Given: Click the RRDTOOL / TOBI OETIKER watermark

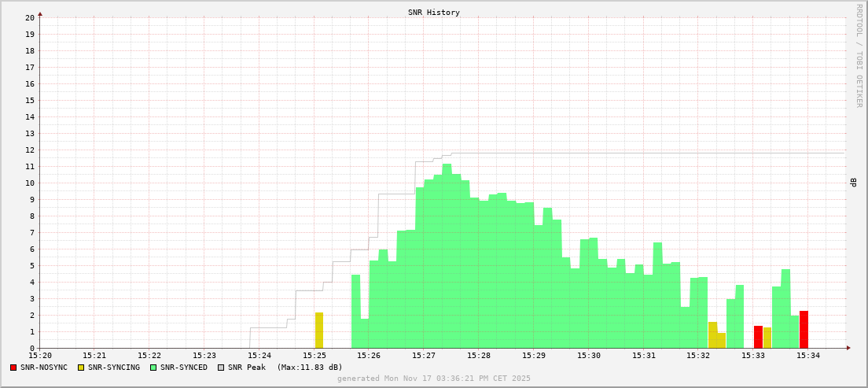Looking at the screenshot, I should tap(859, 55).
